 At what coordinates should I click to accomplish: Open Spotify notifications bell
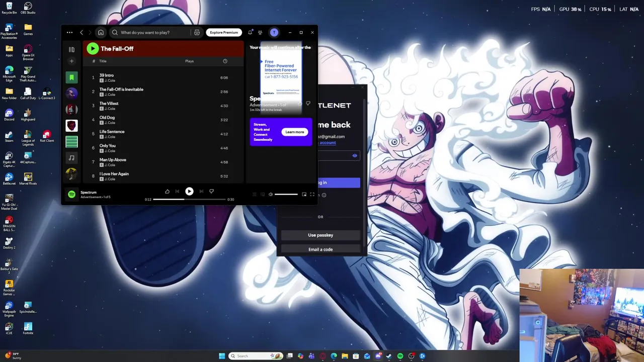(x=250, y=32)
